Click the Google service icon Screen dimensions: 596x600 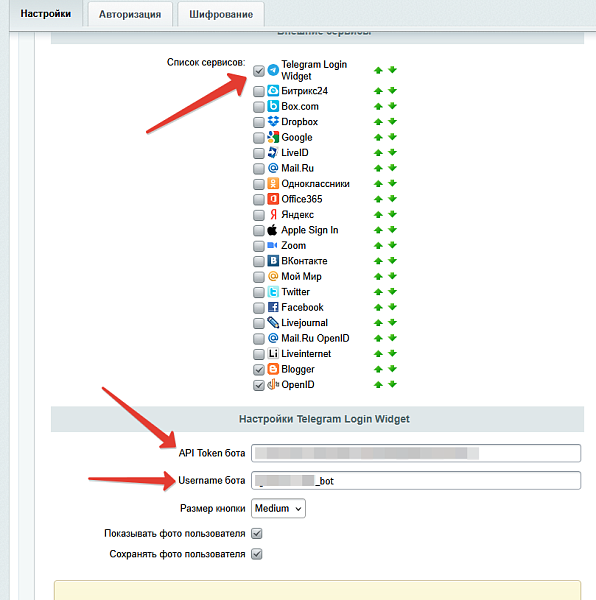[x=273, y=137]
